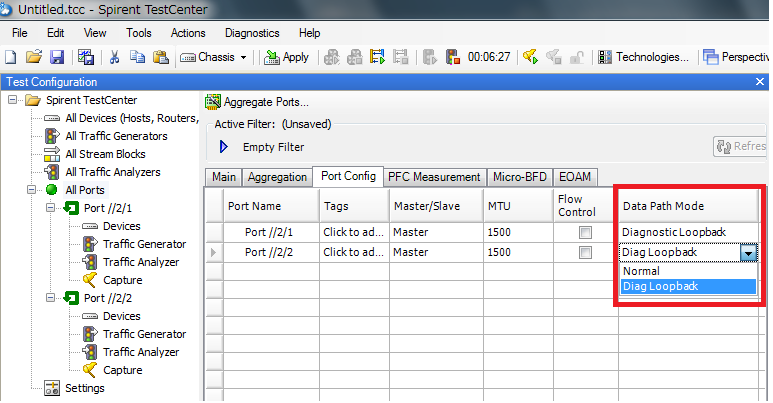
Task: Select Devices under Port //2/1
Action: click(122, 226)
